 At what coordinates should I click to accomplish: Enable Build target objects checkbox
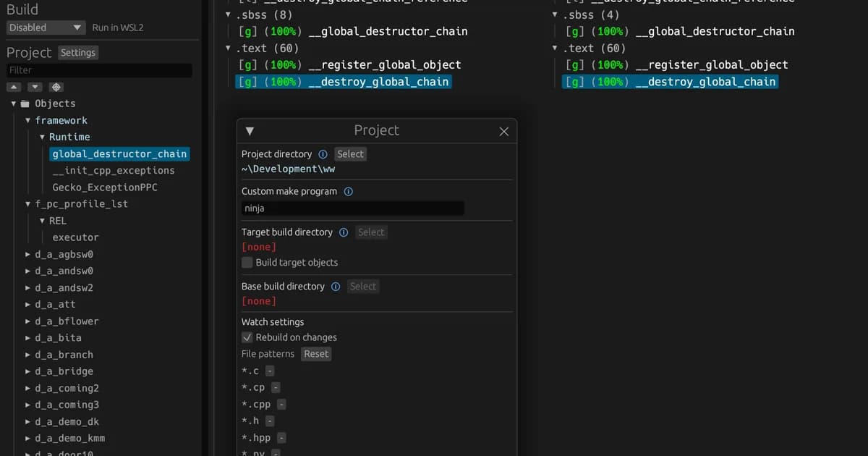click(247, 263)
